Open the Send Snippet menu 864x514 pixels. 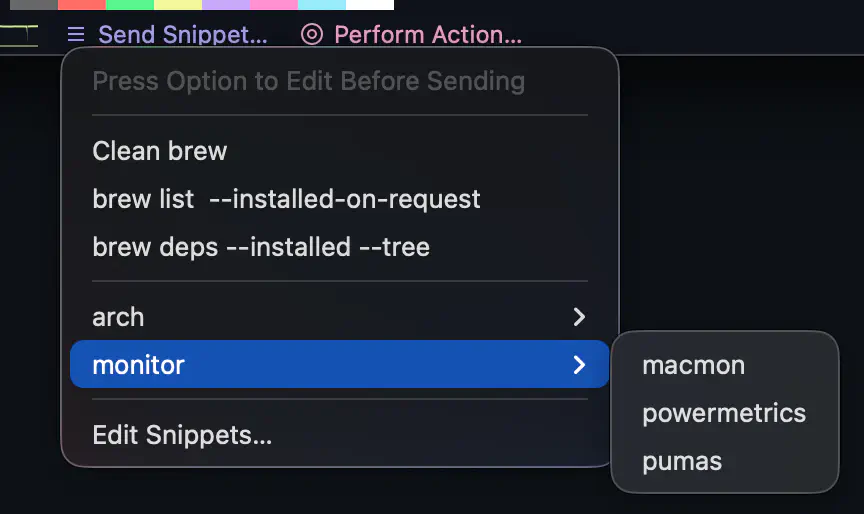[182, 35]
